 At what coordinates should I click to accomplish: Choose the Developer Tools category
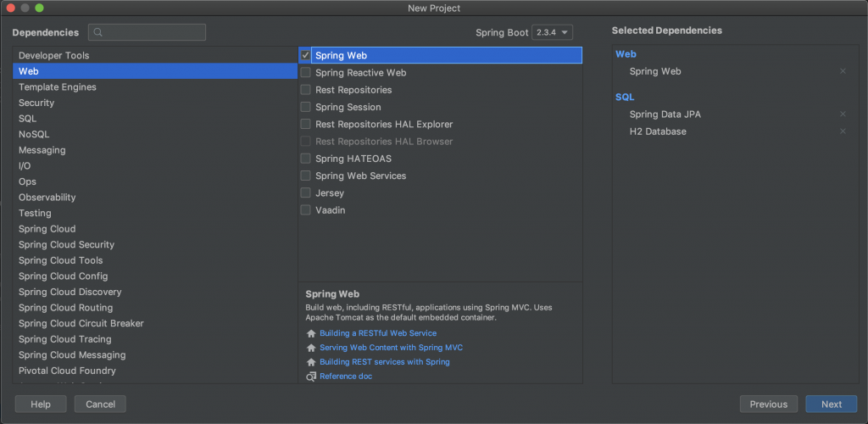click(53, 56)
